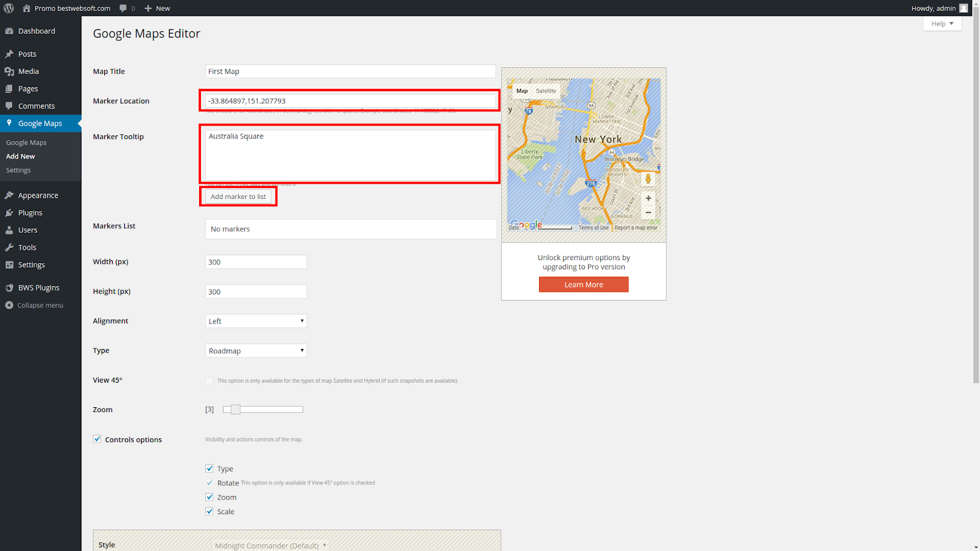Click the Zoom slider track

coord(263,410)
